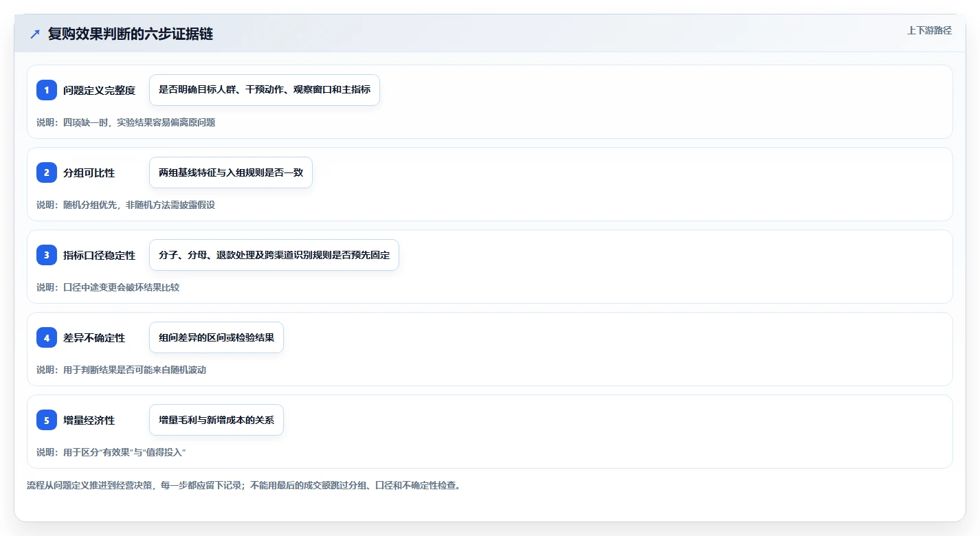Open the 分子、分母、退款处理 criteria box
This screenshot has height=536, width=980.
tap(274, 255)
